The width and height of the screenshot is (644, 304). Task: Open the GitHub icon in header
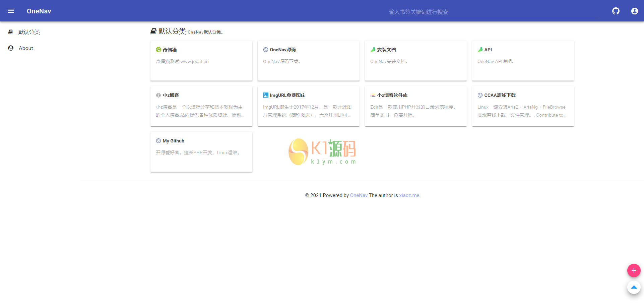[616, 11]
